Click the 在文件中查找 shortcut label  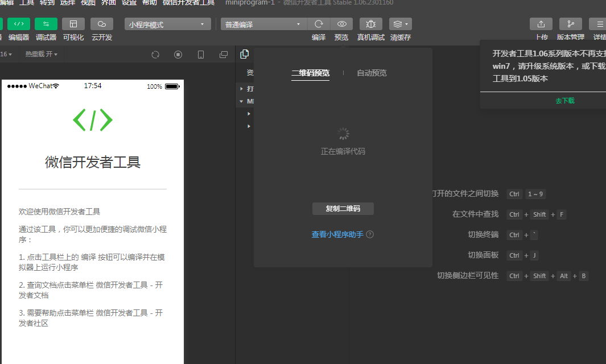(x=475, y=214)
